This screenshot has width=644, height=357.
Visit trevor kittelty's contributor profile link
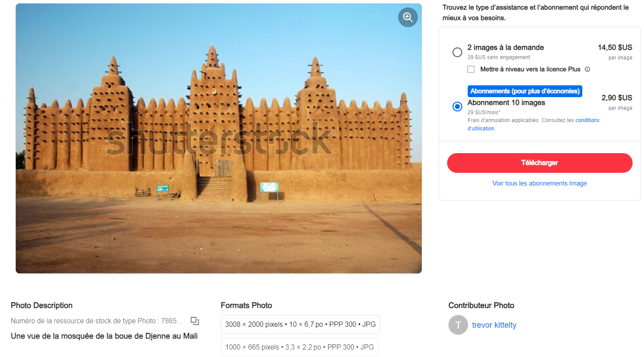coord(494,325)
